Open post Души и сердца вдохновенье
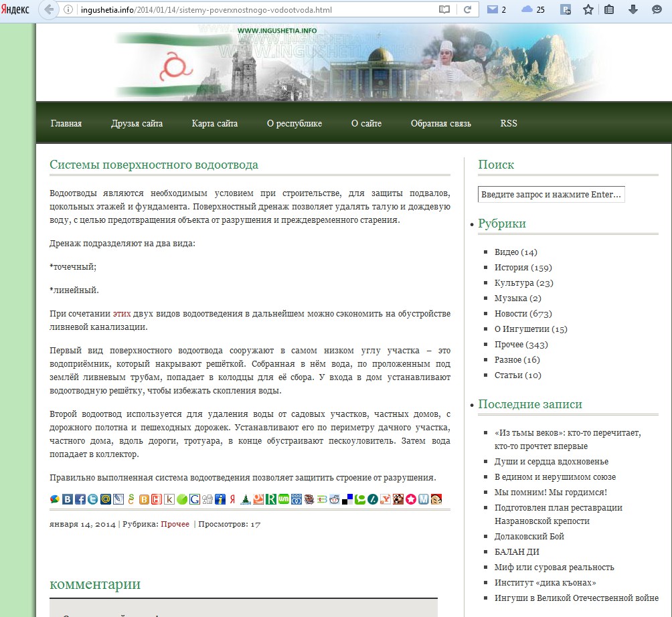The image size is (672, 617). tap(552, 462)
